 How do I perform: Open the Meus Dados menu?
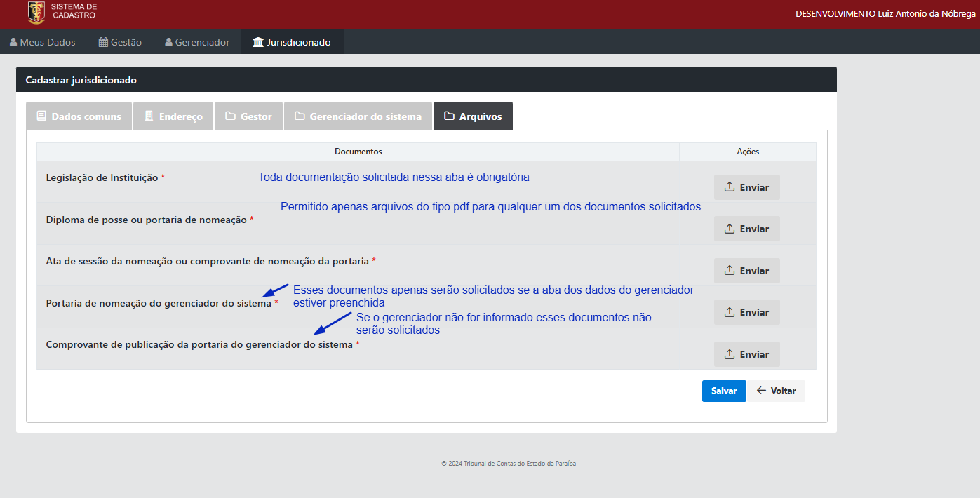[43, 42]
